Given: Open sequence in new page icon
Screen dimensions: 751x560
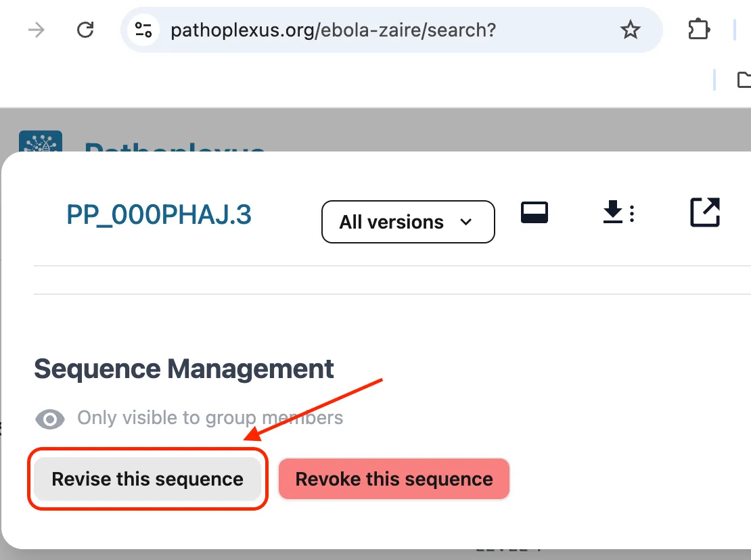Looking at the screenshot, I should (704, 212).
